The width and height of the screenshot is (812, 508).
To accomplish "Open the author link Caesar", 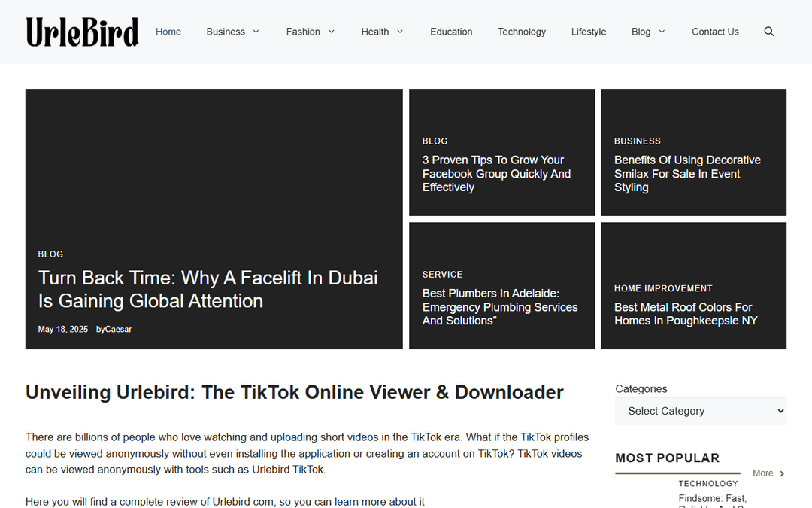I will point(118,329).
